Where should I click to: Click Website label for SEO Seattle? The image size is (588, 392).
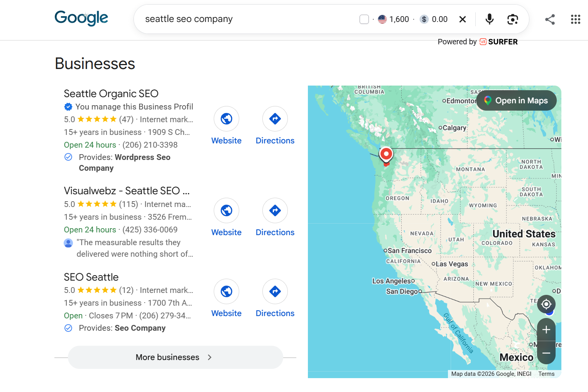226,313
